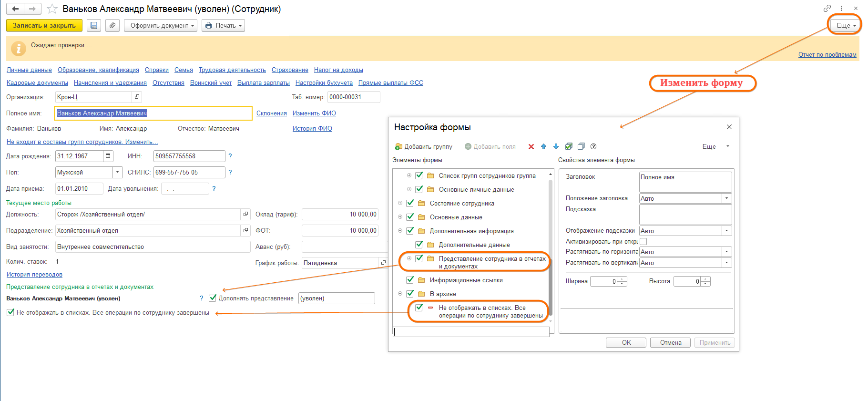Open the 'Оформить документ' menu

(x=161, y=25)
